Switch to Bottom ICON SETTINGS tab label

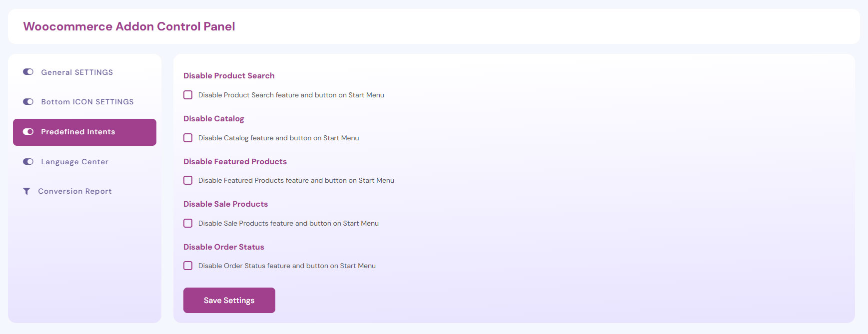(x=87, y=102)
